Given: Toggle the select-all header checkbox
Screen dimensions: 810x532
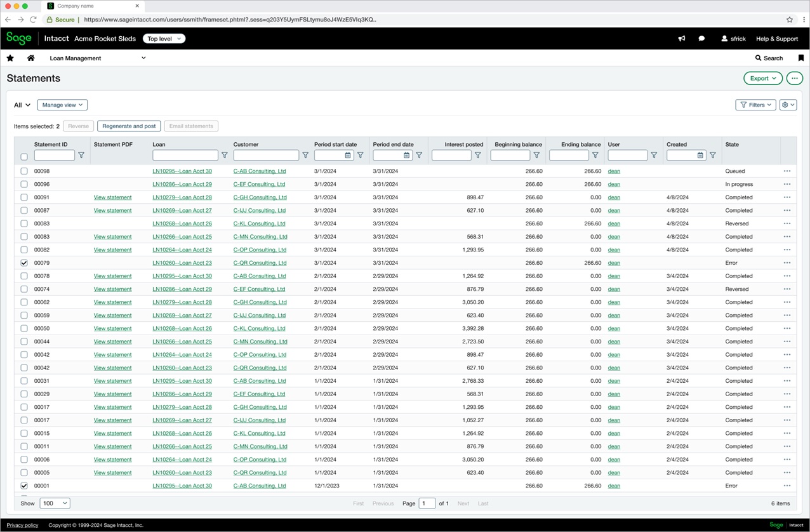Looking at the screenshot, I should [x=24, y=157].
